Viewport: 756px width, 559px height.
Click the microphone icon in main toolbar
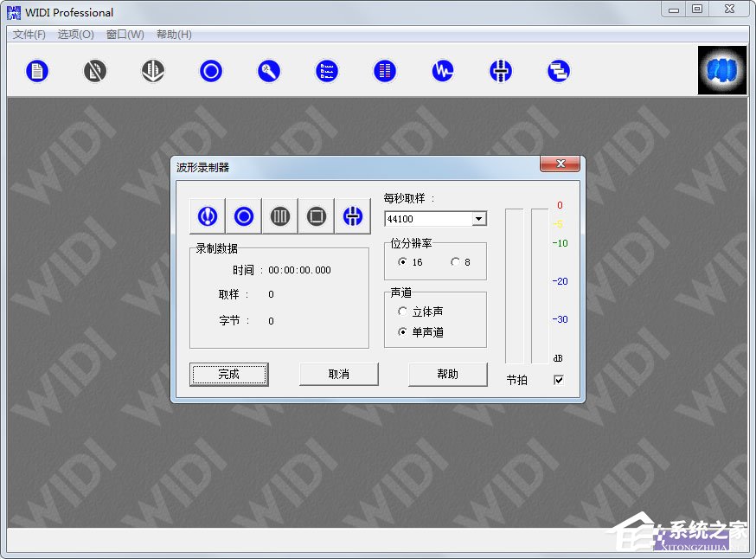tap(268, 71)
